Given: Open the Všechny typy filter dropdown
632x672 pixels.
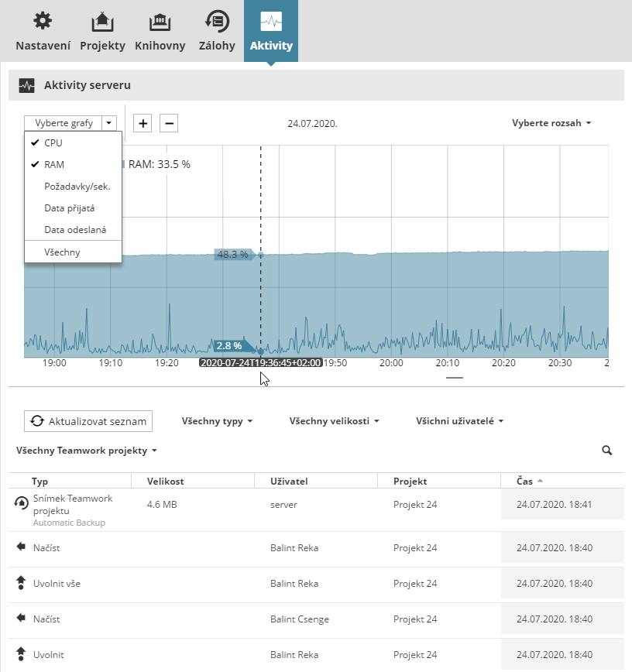Looking at the screenshot, I should (217, 421).
